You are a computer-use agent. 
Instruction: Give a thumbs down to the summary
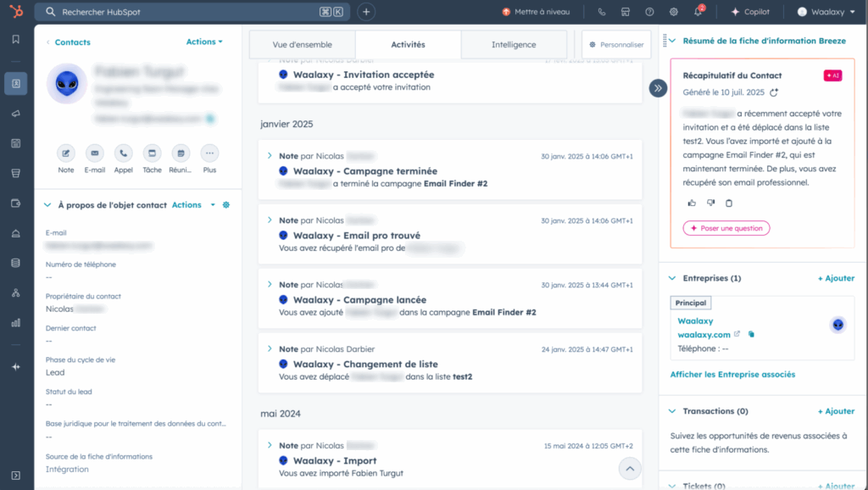pos(711,203)
